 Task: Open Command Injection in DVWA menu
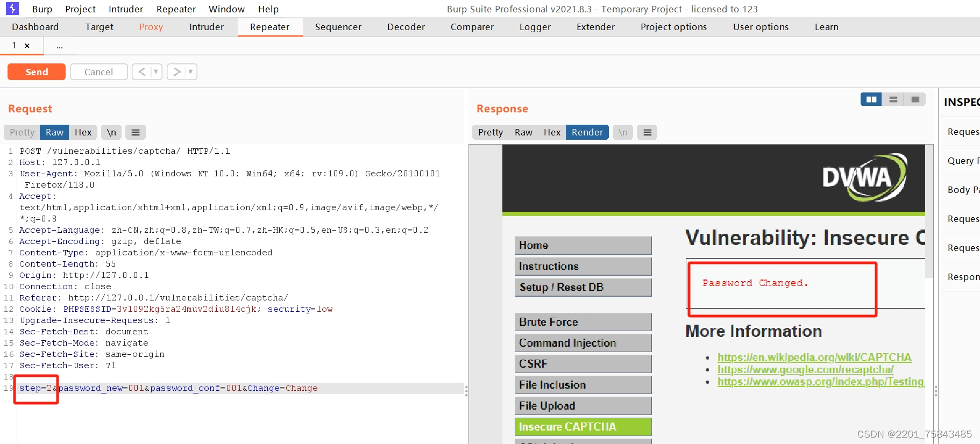click(x=583, y=343)
